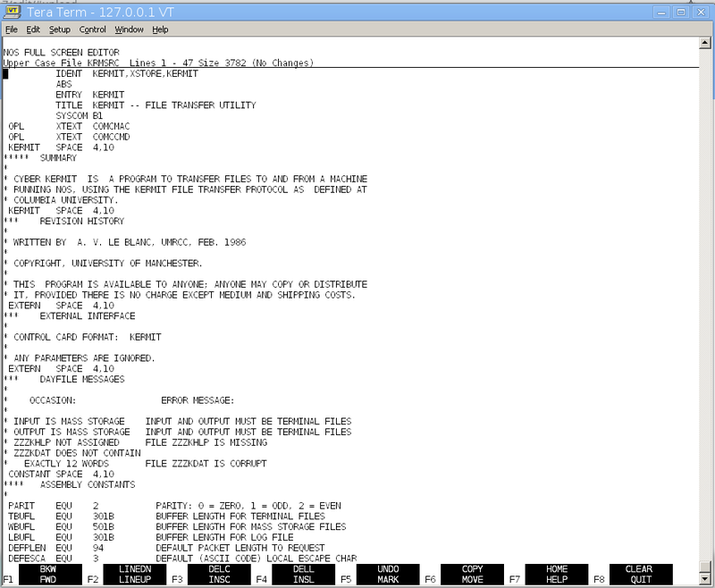The width and height of the screenshot is (715, 588).
Task: Open the Edit menu
Action: pyautogui.click(x=33, y=29)
